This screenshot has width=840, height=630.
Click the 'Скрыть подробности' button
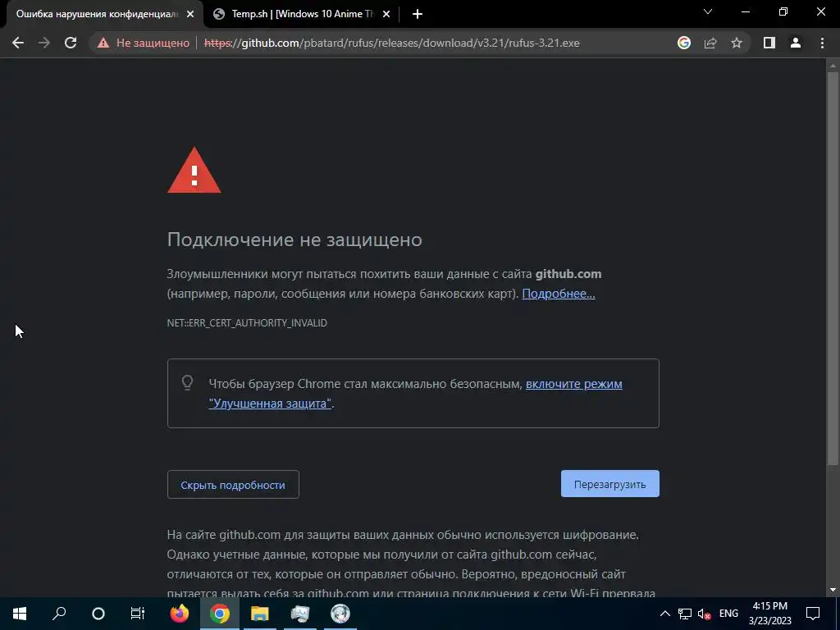point(233,484)
